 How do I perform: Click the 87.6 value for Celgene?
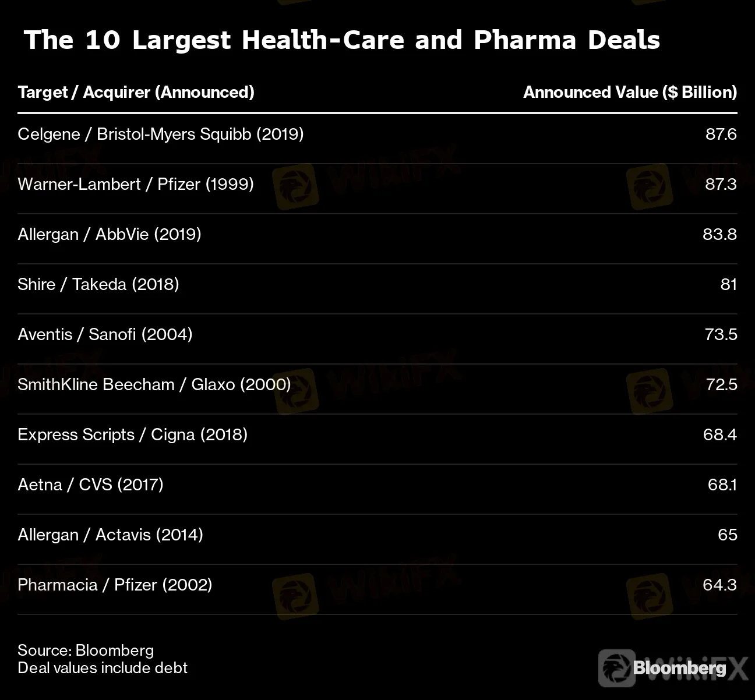point(721,135)
